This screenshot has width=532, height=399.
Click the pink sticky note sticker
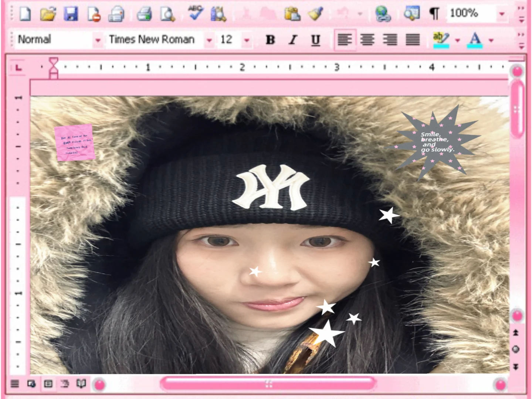point(74,143)
